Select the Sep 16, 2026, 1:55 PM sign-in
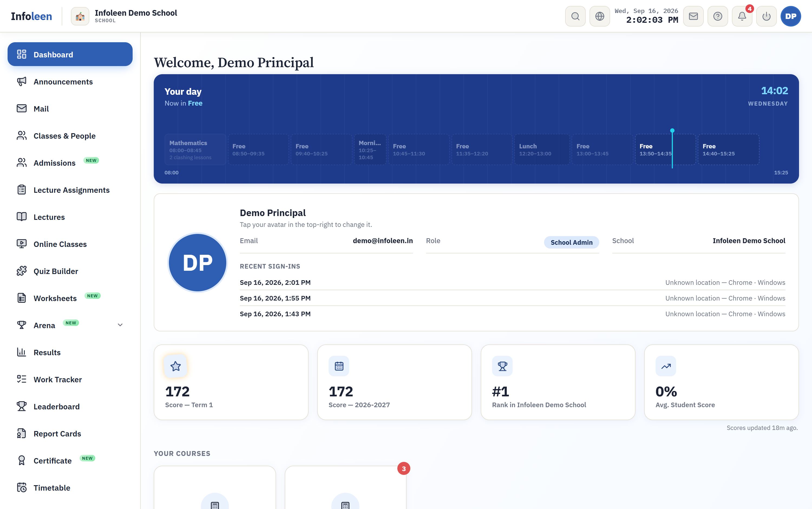Screen dimensions: 812x509 click(x=512, y=298)
